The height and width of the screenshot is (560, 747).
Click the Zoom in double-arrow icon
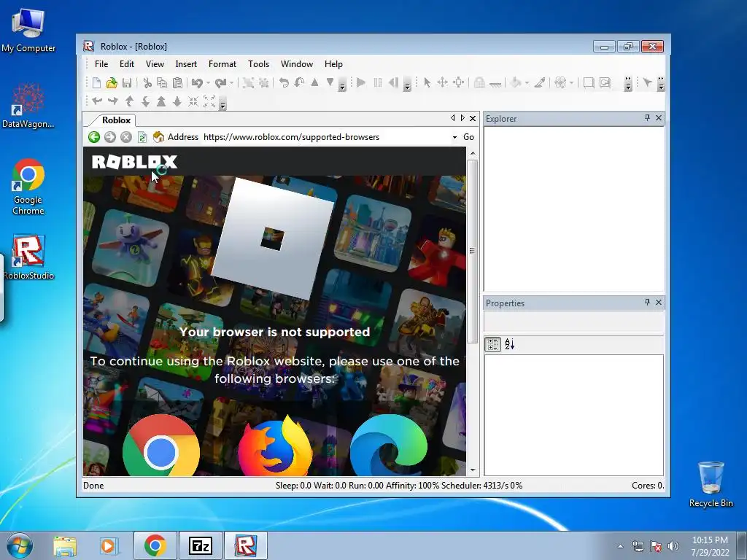point(161,101)
